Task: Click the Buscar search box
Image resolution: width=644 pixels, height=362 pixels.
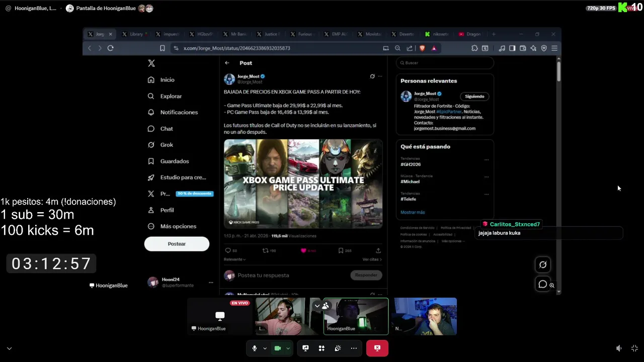Action: pyautogui.click(x=445, y=63)
